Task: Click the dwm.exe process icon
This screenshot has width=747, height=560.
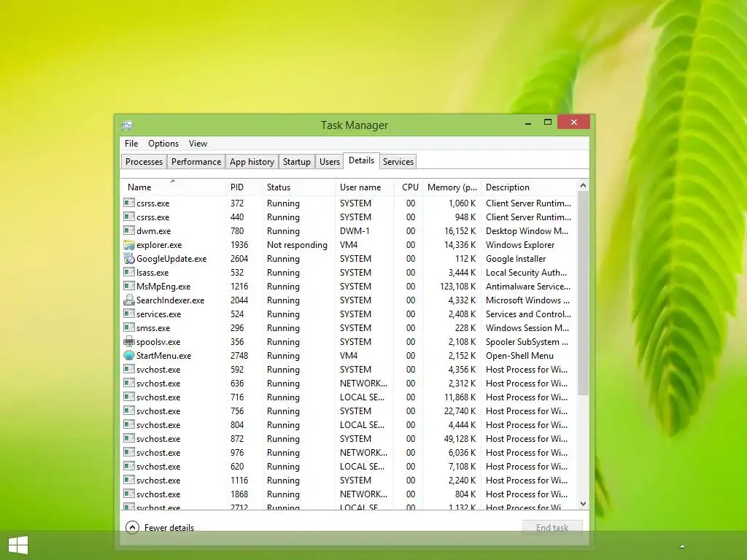Action: (128, 230)
